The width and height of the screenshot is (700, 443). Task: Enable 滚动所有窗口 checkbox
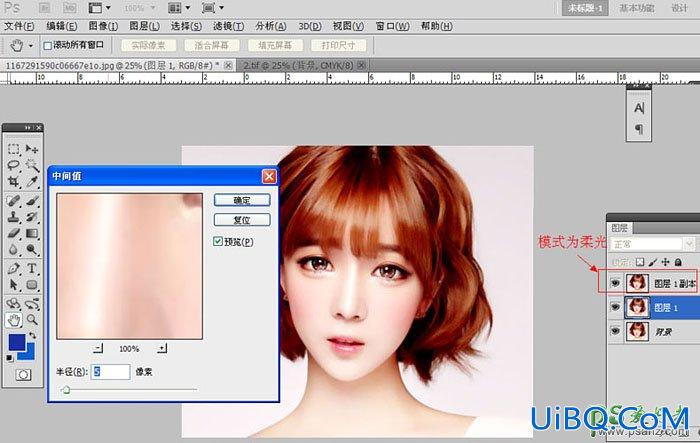[x=48, y=46]
